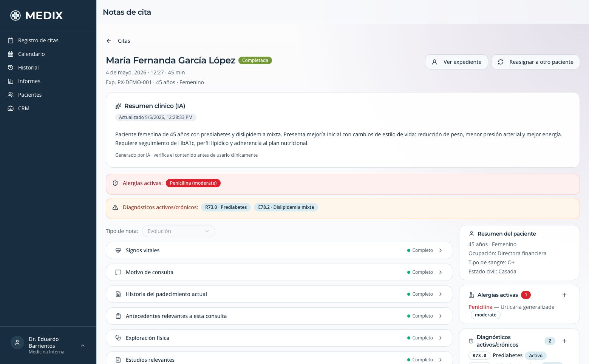The image size is (589, 364).
Task: Click the R73.0 code chip in diagnoses card
Action: tap(479, 356)
